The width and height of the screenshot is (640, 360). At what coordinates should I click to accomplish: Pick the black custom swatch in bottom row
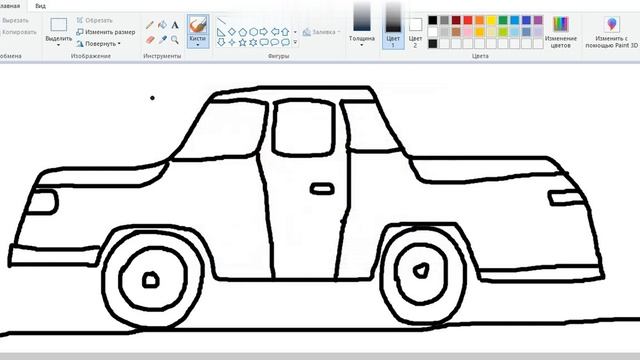click(x=433, y=43)
